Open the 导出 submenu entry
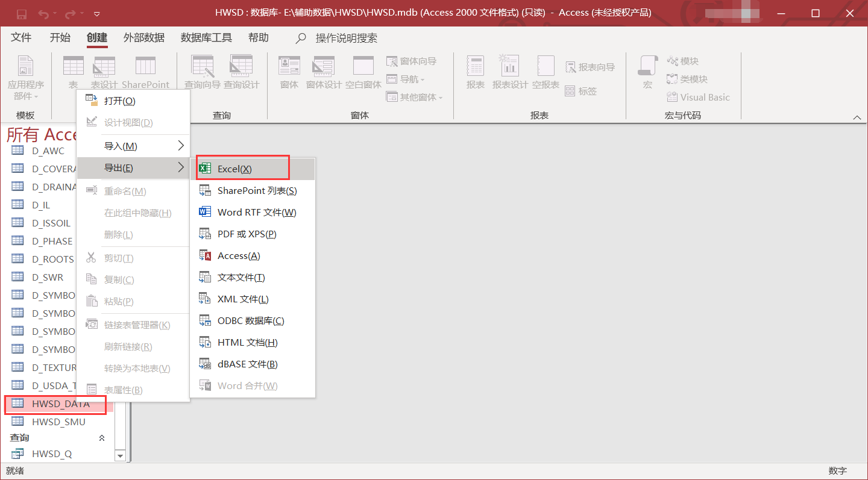 tap(133, 167)
